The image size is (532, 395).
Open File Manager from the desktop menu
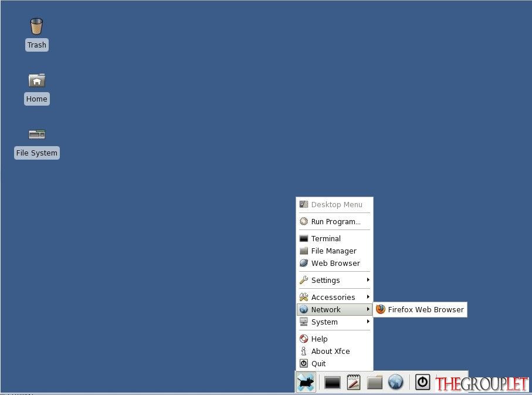[x=334, y=251]
